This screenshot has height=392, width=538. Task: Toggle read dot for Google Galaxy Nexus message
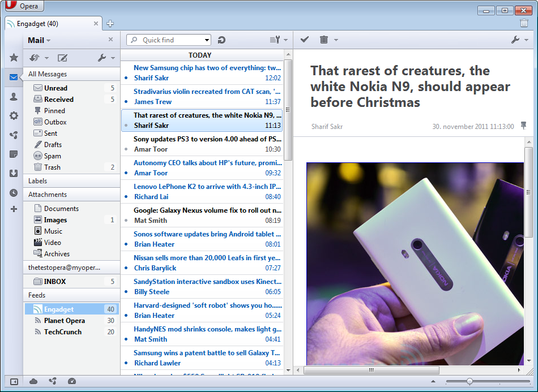126,221
